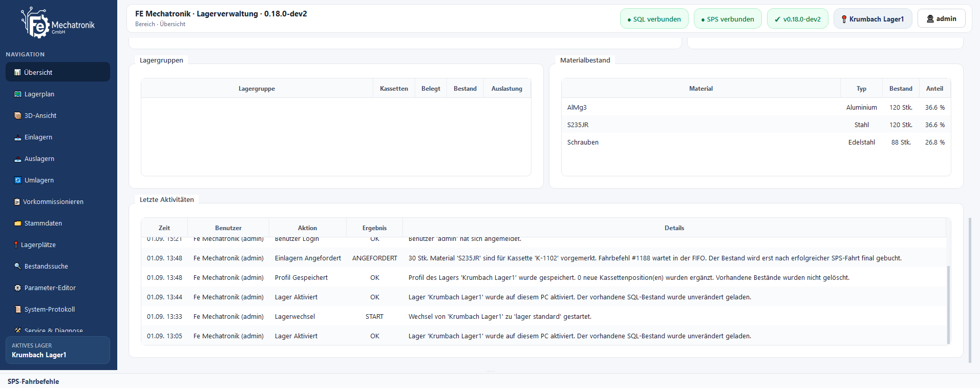The height and width of the screenshot is (388, 980).
Task: Click the Bestandssuche magnifier icon
Action: click(18, 267)
